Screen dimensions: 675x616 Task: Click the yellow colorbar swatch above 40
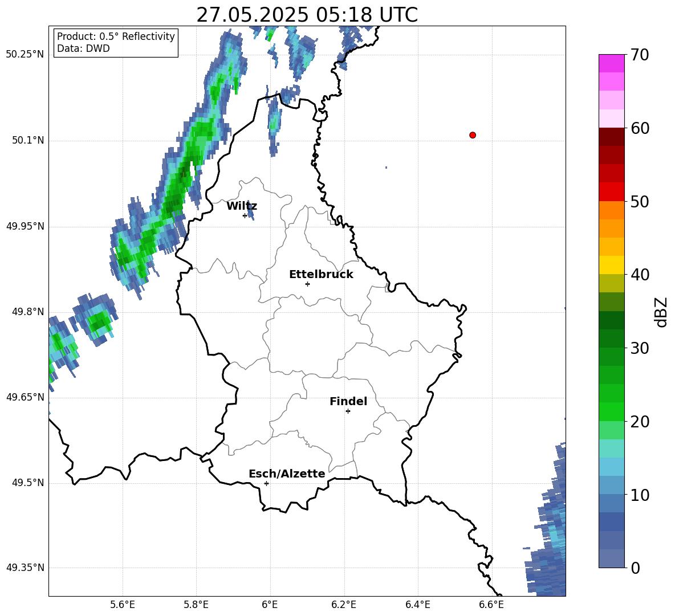611,265
